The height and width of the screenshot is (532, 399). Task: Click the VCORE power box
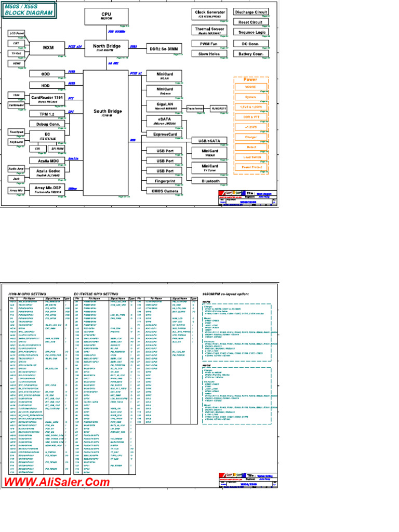coord(251,87)
